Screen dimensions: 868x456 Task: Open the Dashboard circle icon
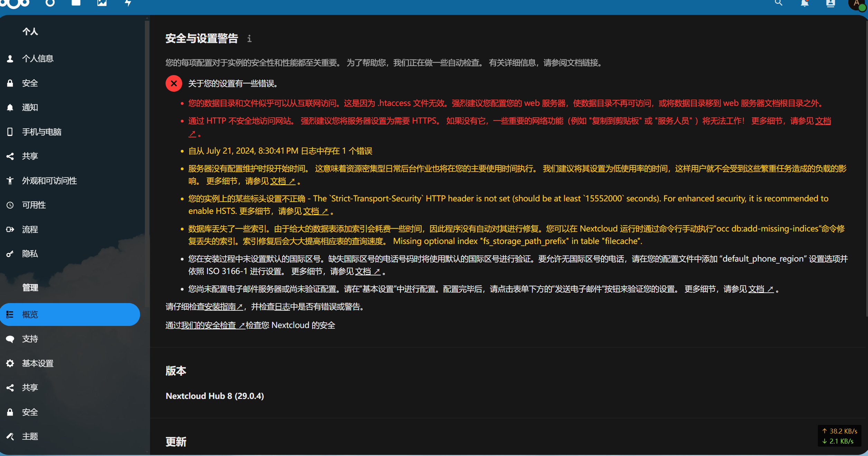50,3
